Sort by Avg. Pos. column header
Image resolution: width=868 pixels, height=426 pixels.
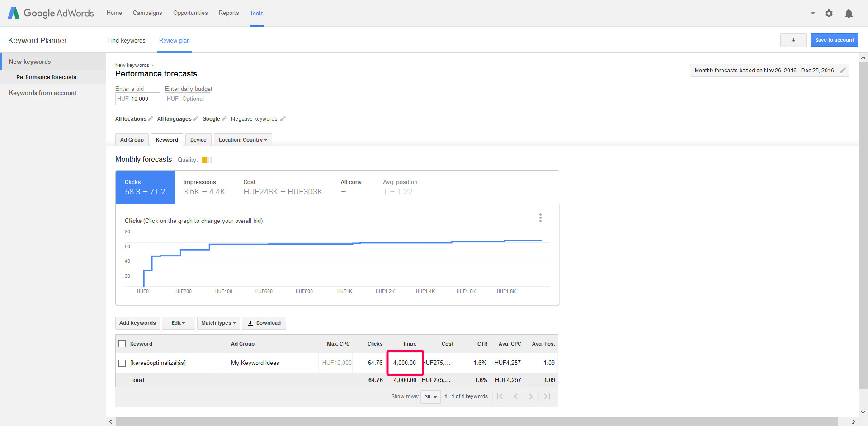coord(543,344)
